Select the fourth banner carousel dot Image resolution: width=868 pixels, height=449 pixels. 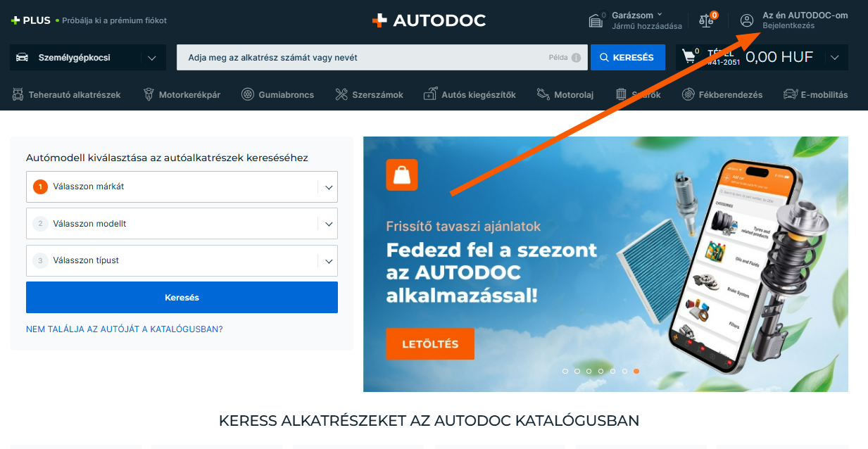tap(600, 371)
